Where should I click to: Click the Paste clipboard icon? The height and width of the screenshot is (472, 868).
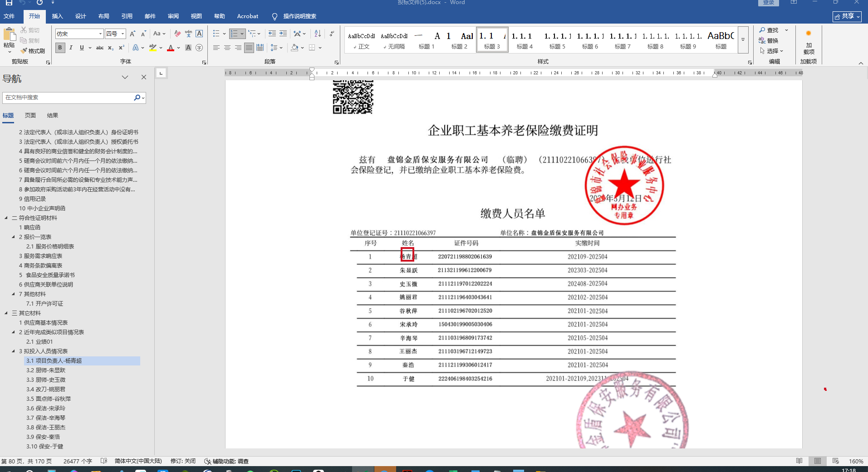click(9, 35)
